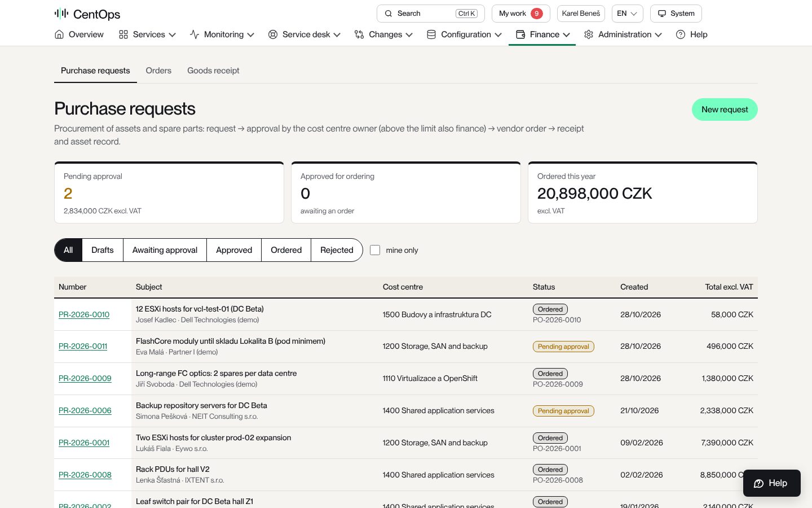Filter by Awaiting approval
The height and width of the screenshot is (508, 812).
[165, 250]
